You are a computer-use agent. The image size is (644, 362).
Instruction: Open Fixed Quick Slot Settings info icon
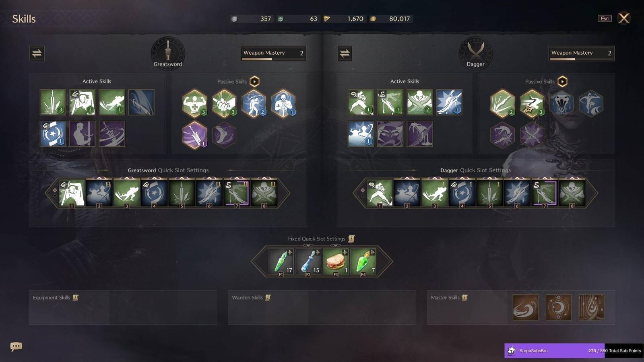click(351, 239)
